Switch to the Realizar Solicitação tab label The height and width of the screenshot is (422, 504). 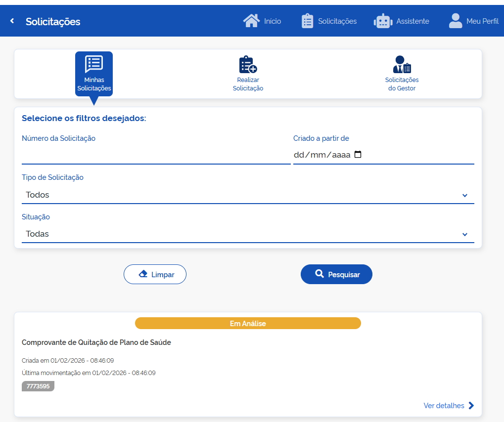[x=248, y=84]
